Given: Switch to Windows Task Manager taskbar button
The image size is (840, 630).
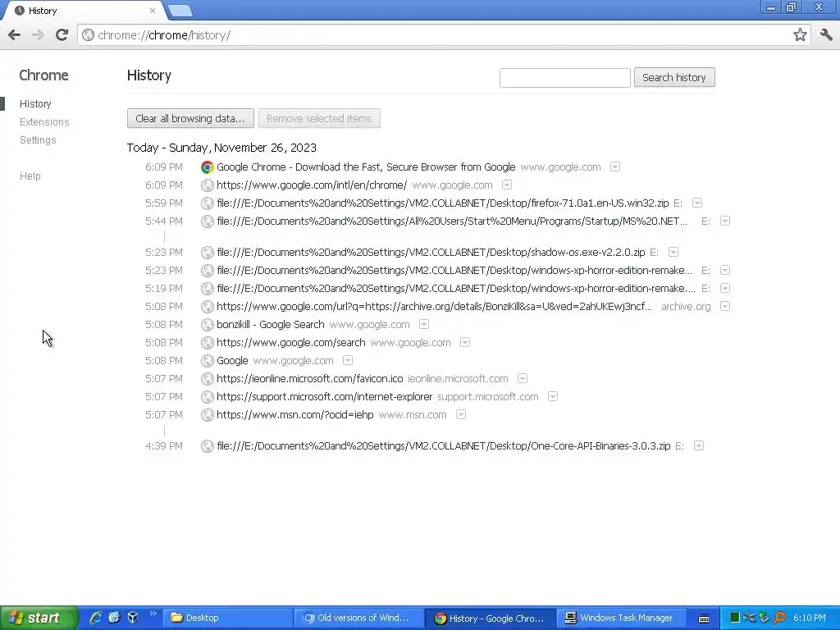Looking at the screenshot, I should [x=620, y=618].
